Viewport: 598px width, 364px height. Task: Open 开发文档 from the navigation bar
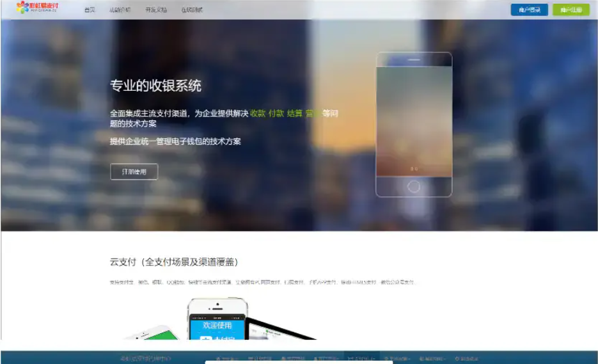tap(156, 10)
